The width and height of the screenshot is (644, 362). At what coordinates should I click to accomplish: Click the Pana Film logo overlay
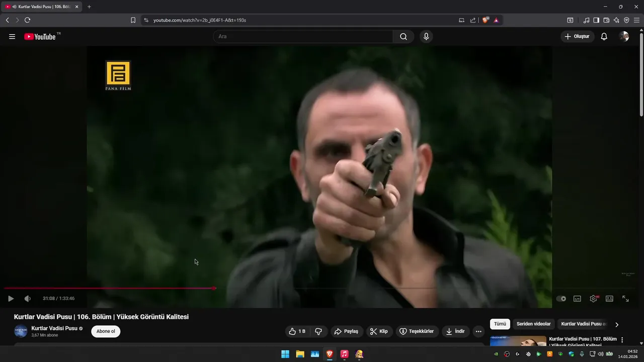118,76
